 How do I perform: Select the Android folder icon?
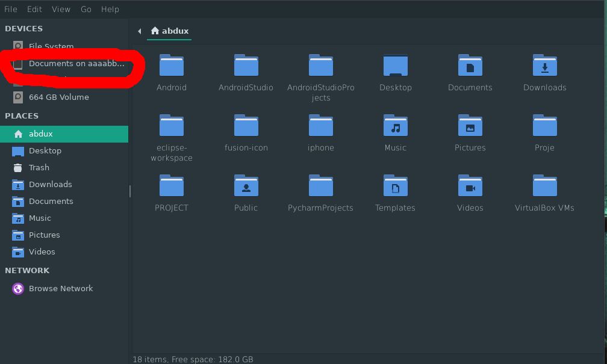click(x=172, y=65)
